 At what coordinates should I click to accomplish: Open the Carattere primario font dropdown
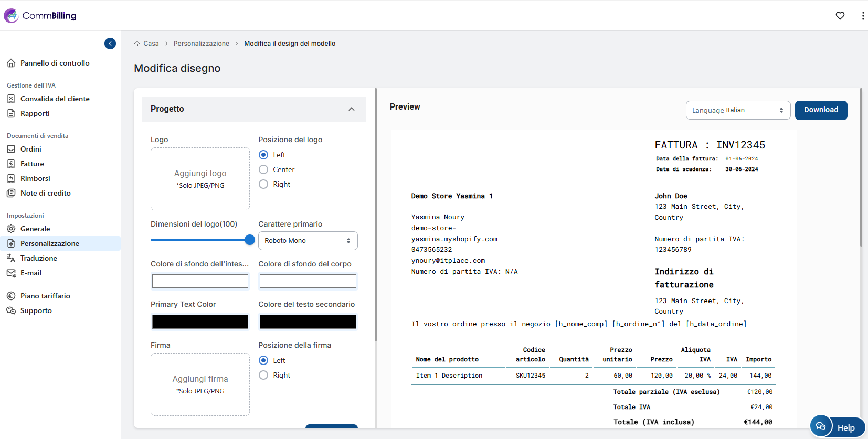coord(308,241)
